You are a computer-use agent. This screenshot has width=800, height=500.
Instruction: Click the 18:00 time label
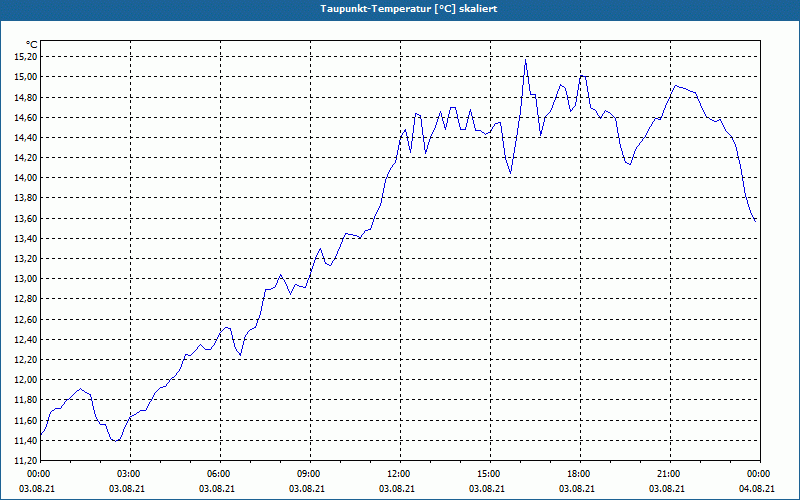pyautogui.click(x=580, y=474)
